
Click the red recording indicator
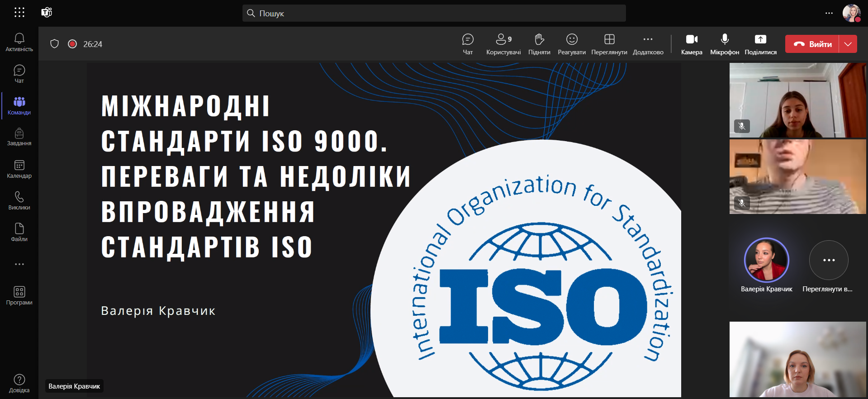(x=72, y=44)
